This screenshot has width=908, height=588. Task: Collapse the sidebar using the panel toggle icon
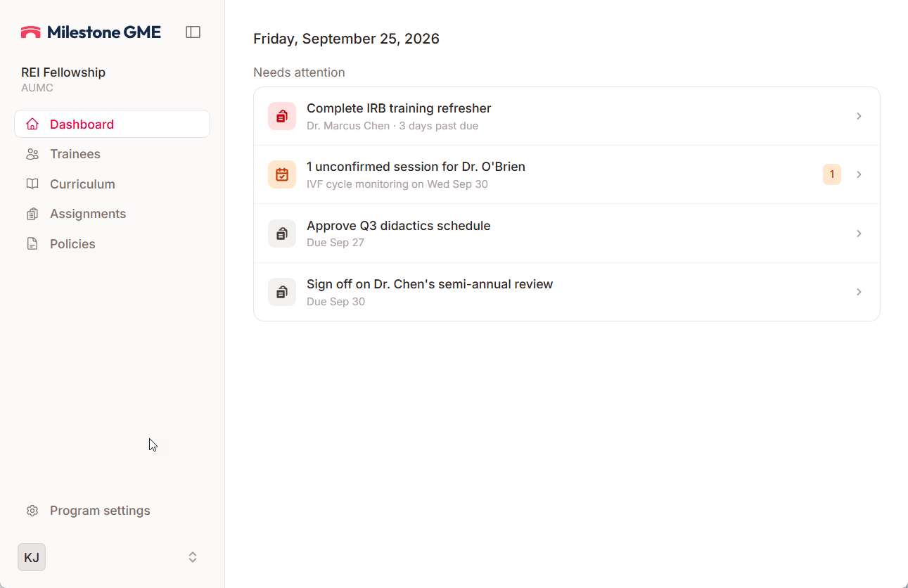point(193,32)
